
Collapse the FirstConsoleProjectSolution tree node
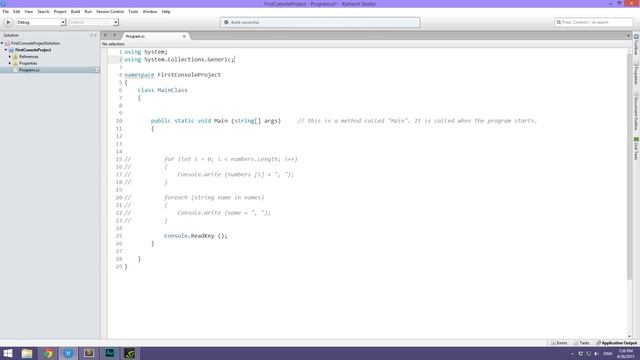(x=2, y=43)
